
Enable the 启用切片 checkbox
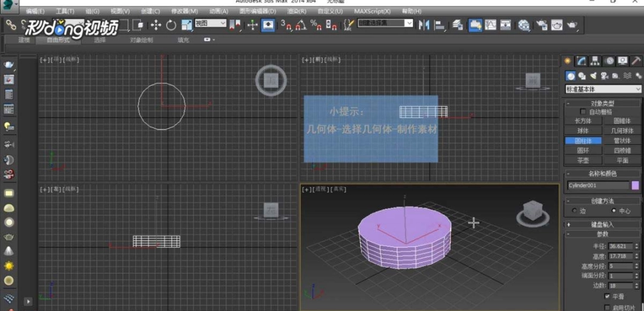[608, 307]
